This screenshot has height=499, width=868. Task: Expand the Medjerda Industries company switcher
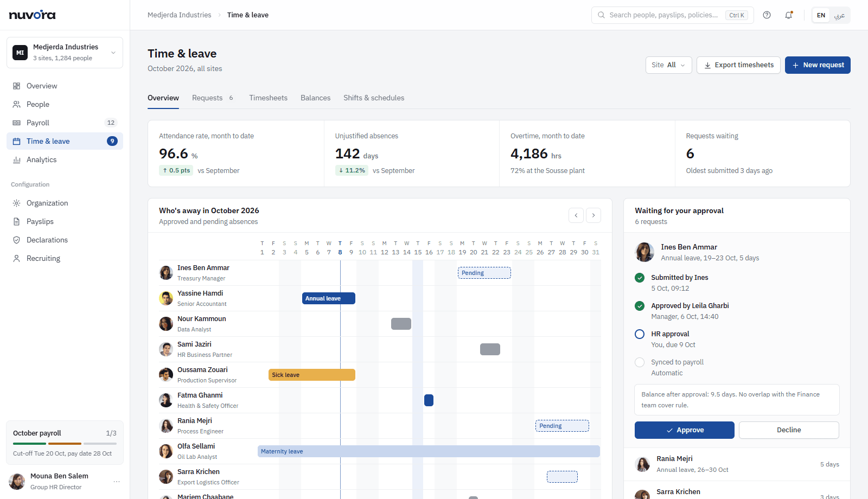click(65, 53)
